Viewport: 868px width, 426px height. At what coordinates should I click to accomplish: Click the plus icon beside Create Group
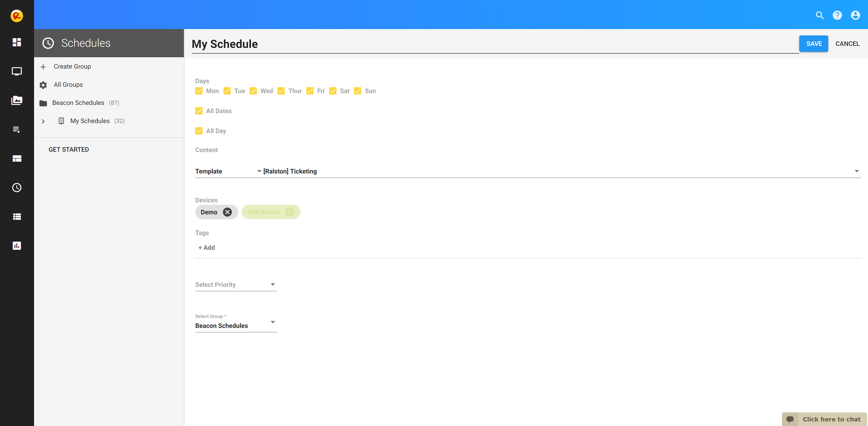43,67
